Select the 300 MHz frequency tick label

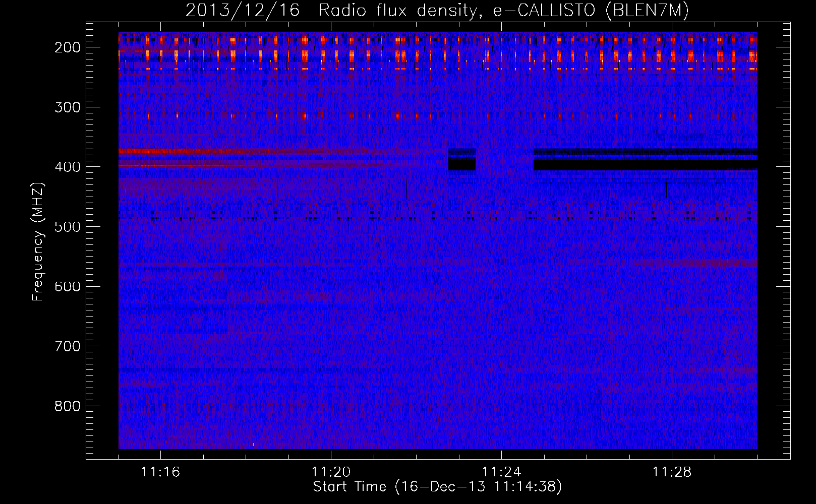[x=67, y=107]
